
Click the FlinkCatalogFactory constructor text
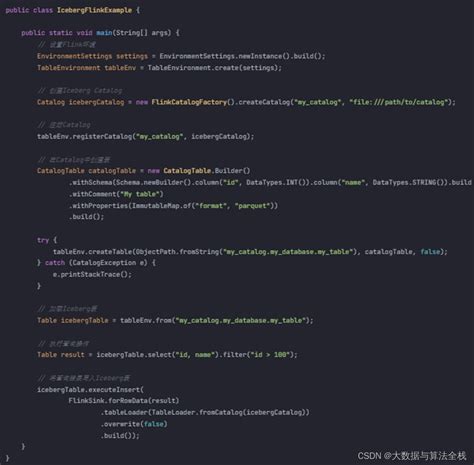[x=189, y=102]
